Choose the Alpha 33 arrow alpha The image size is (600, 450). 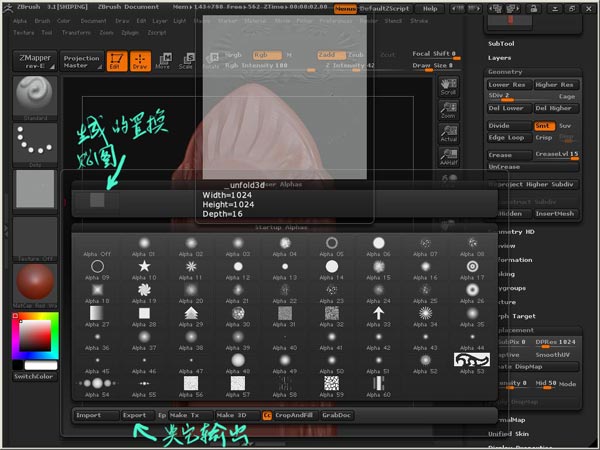[378, 313]
